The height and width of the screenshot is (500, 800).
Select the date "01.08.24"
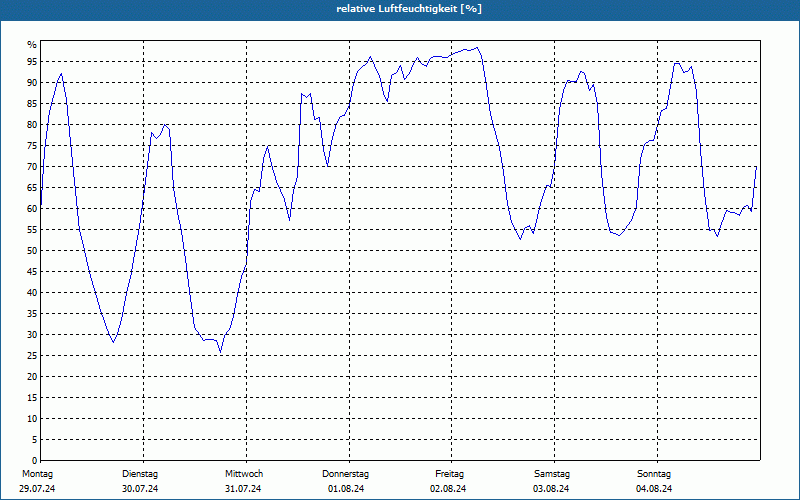click(x=346, y=489)
